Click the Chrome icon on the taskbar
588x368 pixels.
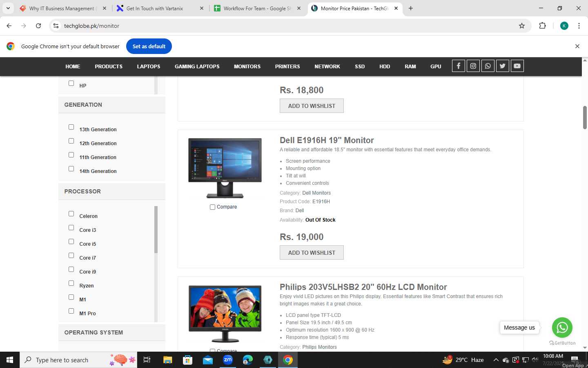288,360
